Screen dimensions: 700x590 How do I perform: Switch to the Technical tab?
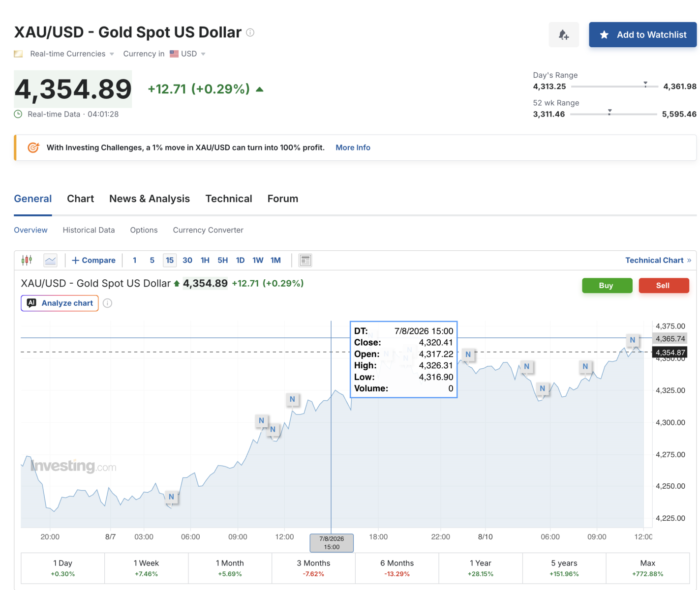click(229, 199)
